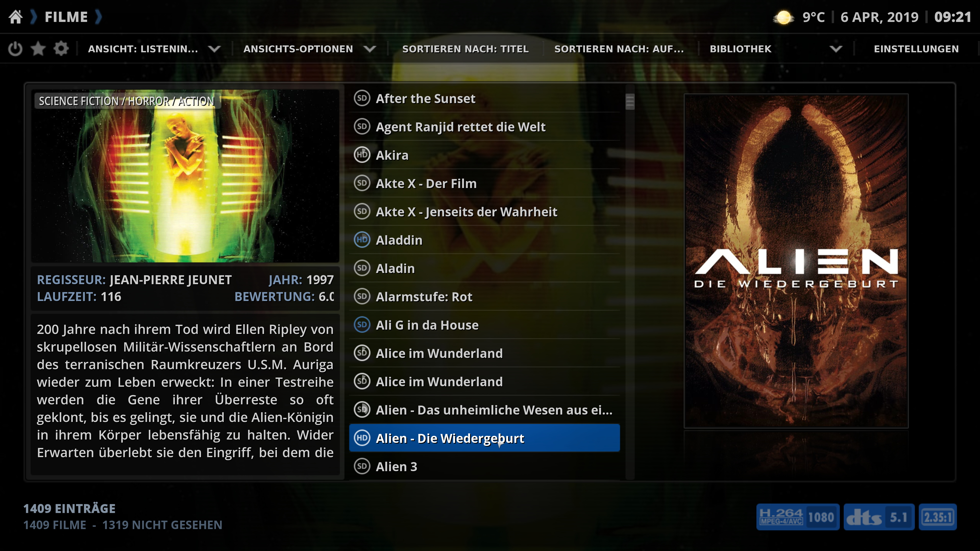
Task: Expand the Ansicht: Listenin... dropdown
Action: pyautogui.click(x=215, y=49)
